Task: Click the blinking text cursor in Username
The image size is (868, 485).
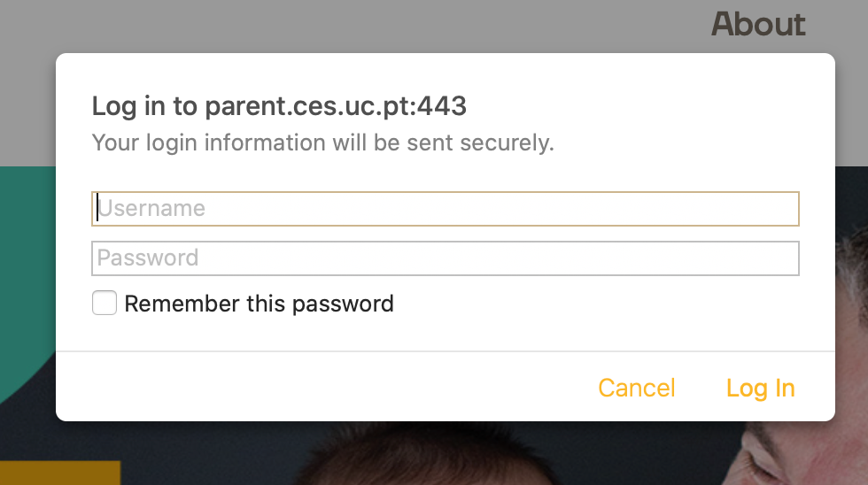Action: 97,209
